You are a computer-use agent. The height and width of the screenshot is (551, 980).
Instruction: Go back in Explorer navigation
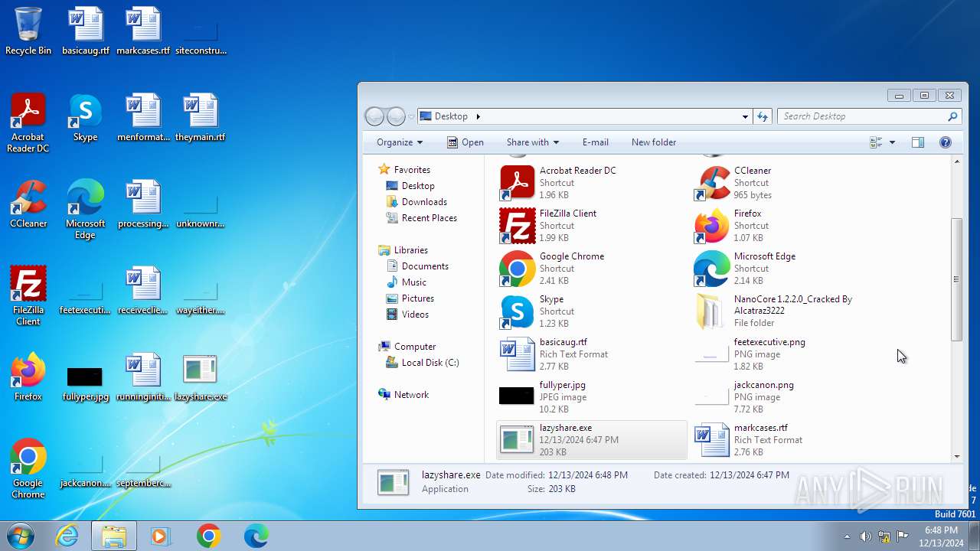pos(374,116)
